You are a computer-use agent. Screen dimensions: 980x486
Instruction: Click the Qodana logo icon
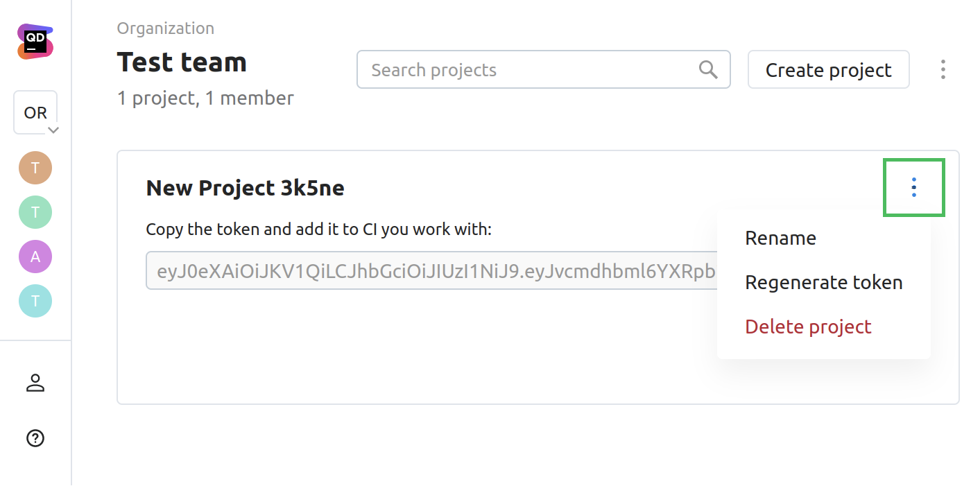coord(35,42)
